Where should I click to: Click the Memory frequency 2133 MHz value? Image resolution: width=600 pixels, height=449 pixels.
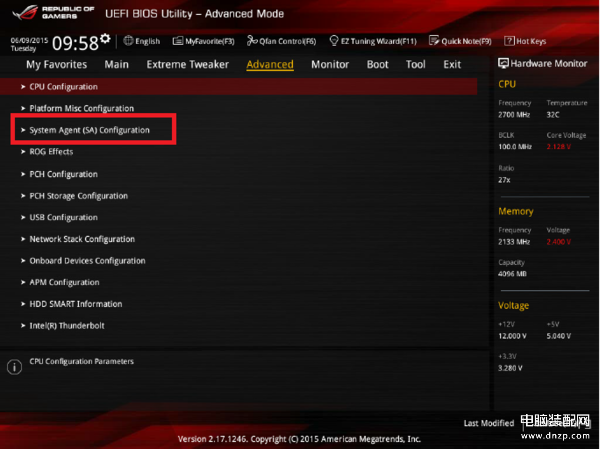point(514,242)
